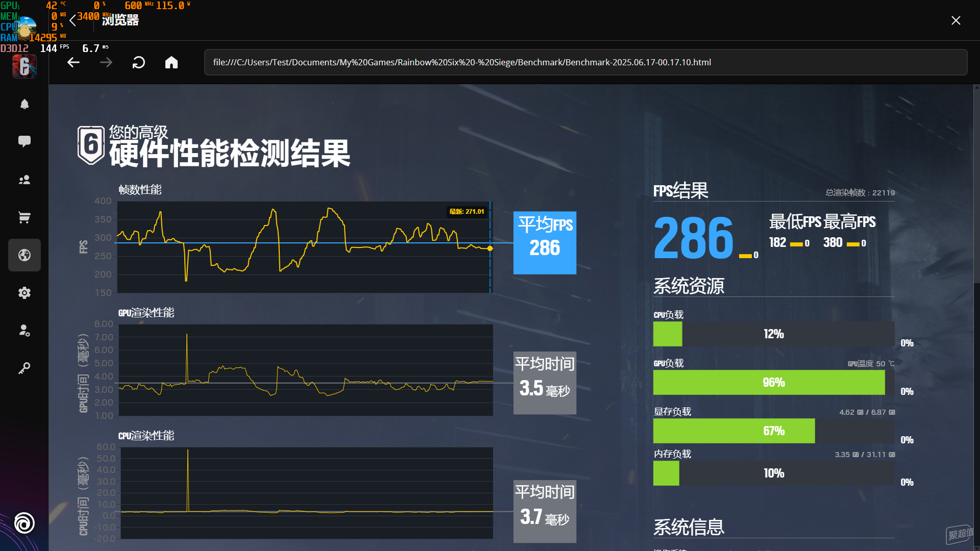Click the GPU渲染性能 chart label

tap(146, 313)
